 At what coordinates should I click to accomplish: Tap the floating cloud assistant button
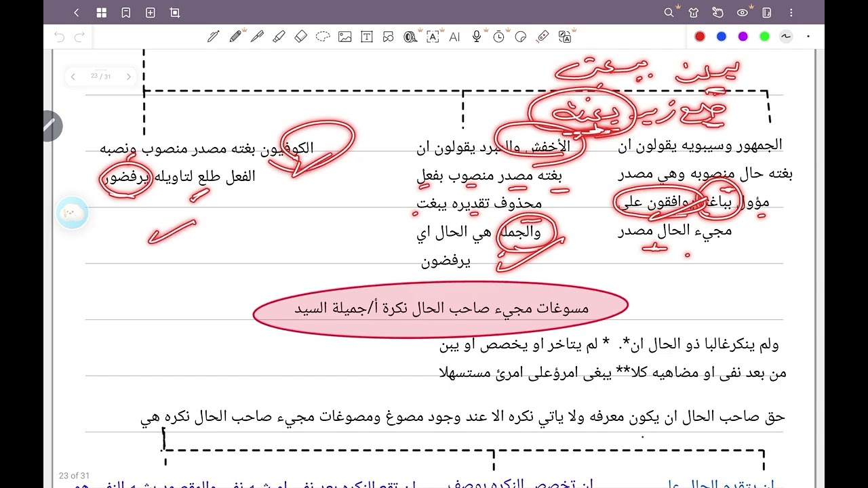pyautogui.click(x=72, y=213)
